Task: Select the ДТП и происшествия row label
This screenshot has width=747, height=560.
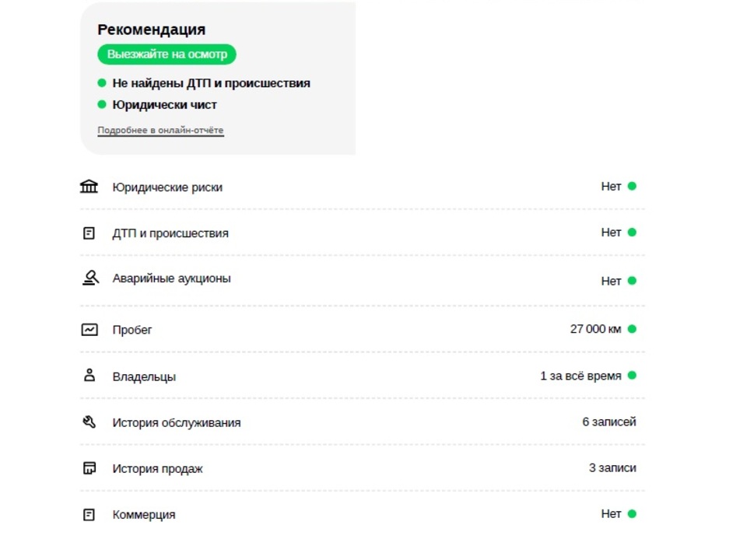Action: (170, 233)
